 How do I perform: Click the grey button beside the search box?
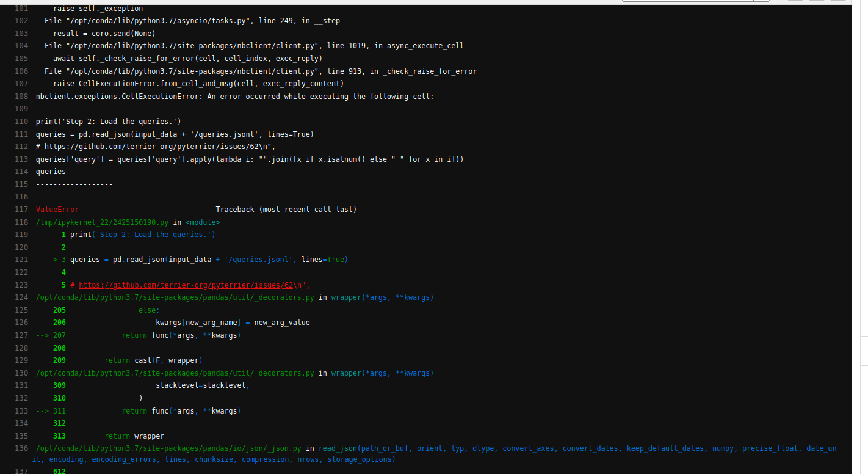pos(760,2)
